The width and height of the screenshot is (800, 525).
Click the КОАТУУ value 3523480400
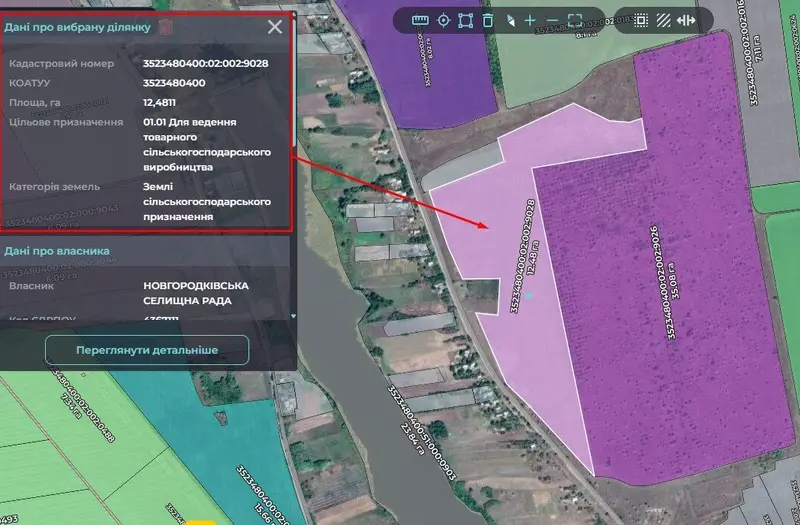coord(174,83)
